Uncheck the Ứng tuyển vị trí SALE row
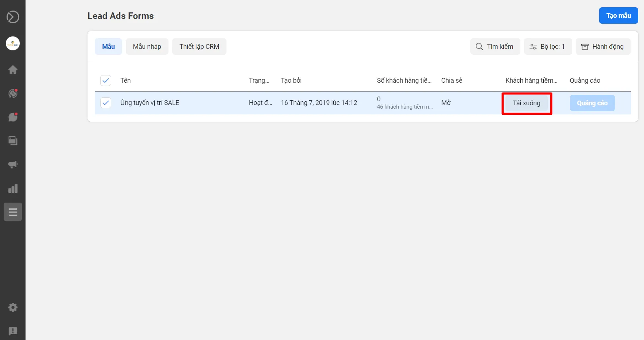The image size is (644, 340). tap(106, 103)
